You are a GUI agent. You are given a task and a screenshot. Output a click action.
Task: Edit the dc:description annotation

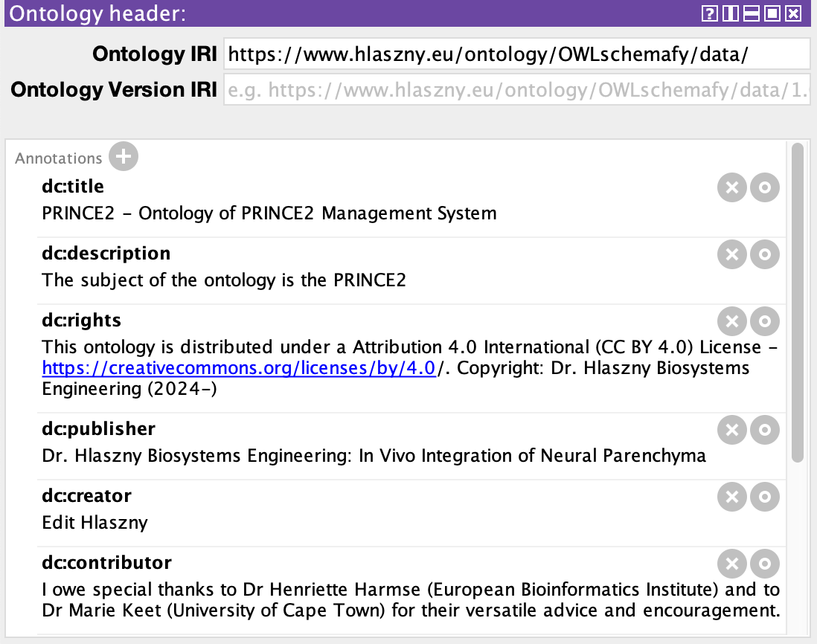[x=764, y=255]
